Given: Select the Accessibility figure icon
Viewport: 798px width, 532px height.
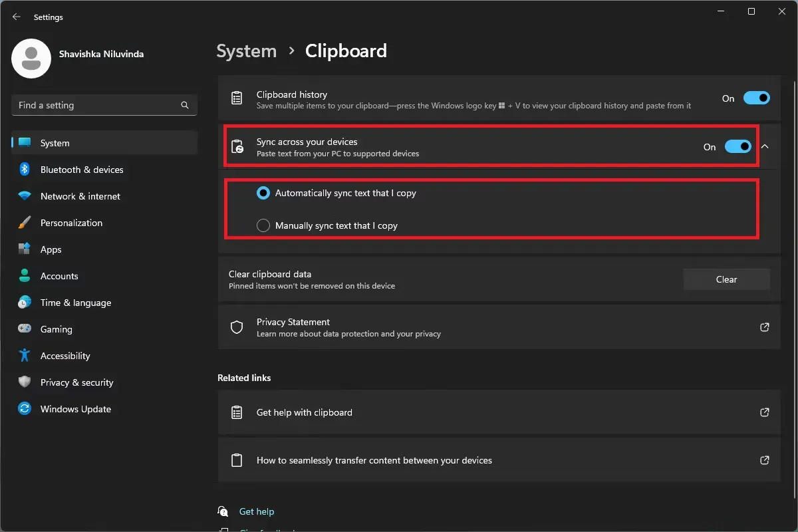Looking at the screenshot, I should (25, 356).
